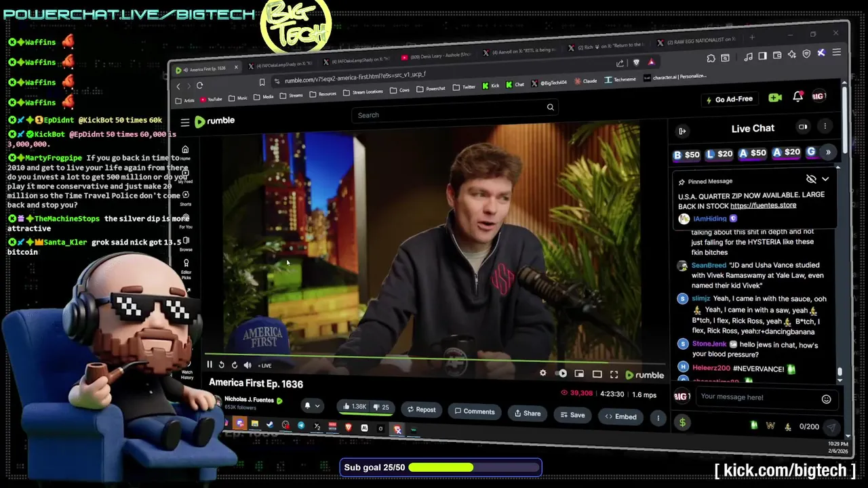Go back in browser

point(178,87)
